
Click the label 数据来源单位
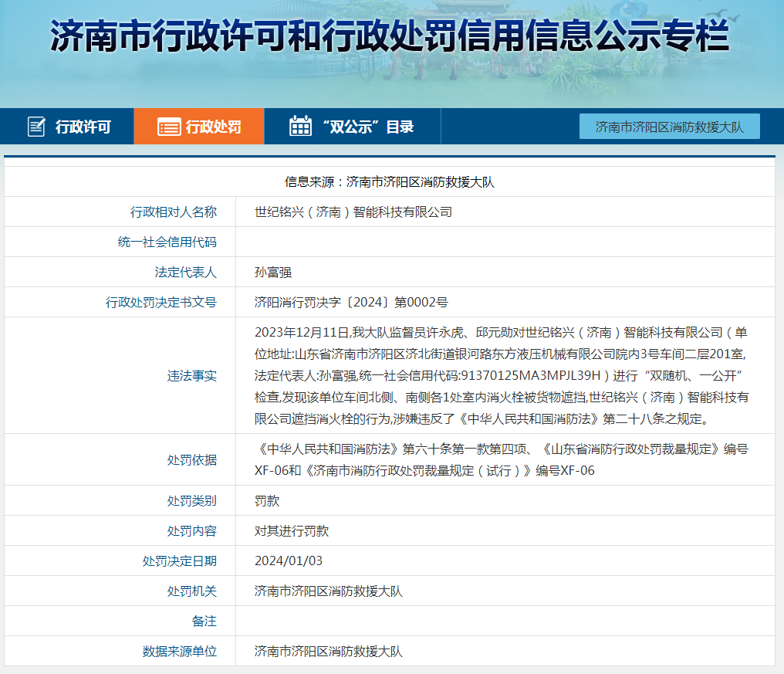coord(180,651)
